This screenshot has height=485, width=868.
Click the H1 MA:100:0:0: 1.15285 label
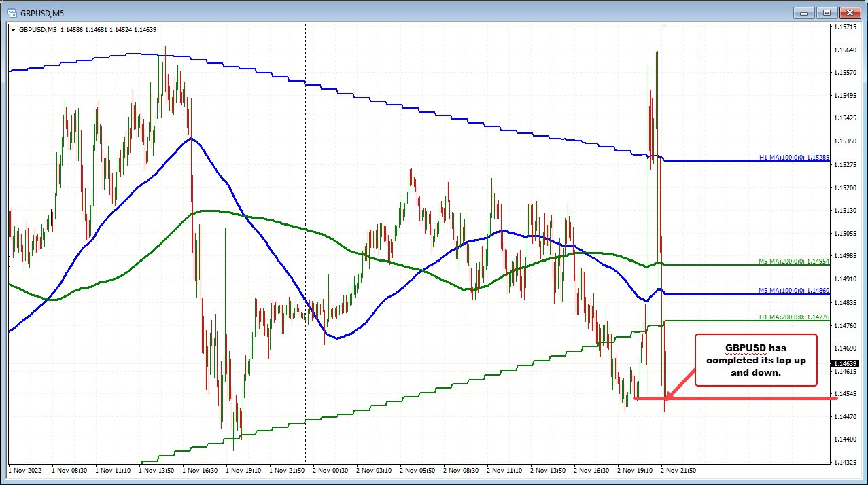pos(794,158)
